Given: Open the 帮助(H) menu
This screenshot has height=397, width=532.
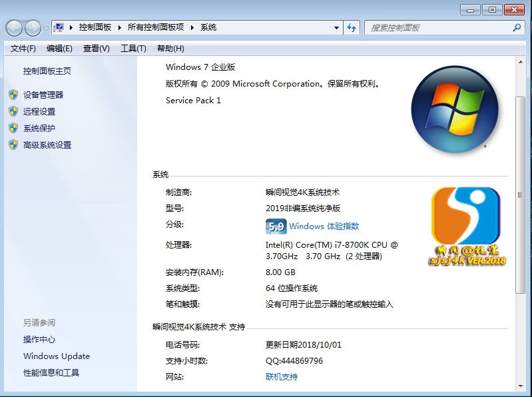Looking at the screenshot, I should [170, 49].
